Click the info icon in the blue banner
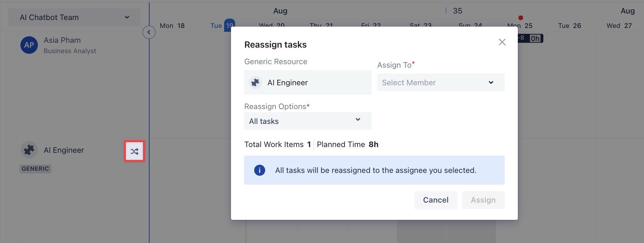 point(260,170)
